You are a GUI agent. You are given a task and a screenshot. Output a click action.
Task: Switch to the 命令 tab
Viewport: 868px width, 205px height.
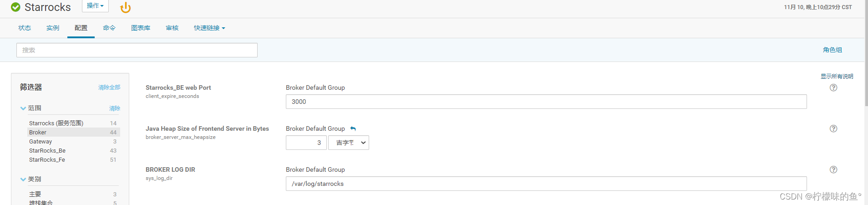tap(109, 28)
